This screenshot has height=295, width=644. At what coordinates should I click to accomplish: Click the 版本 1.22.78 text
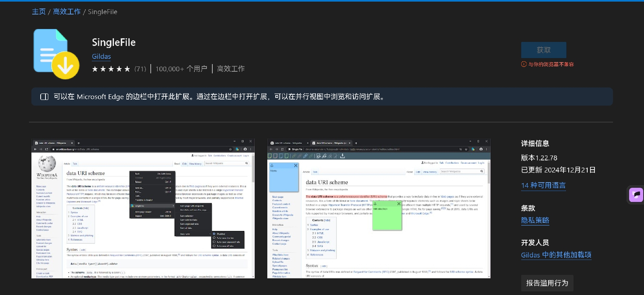coord(539,158)
